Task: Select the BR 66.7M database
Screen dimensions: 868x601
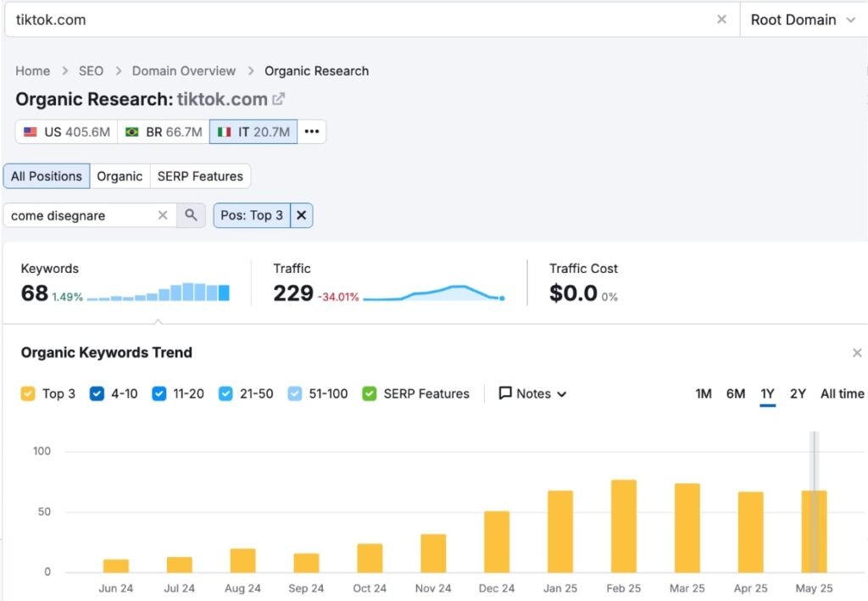Action: point(164,131)
